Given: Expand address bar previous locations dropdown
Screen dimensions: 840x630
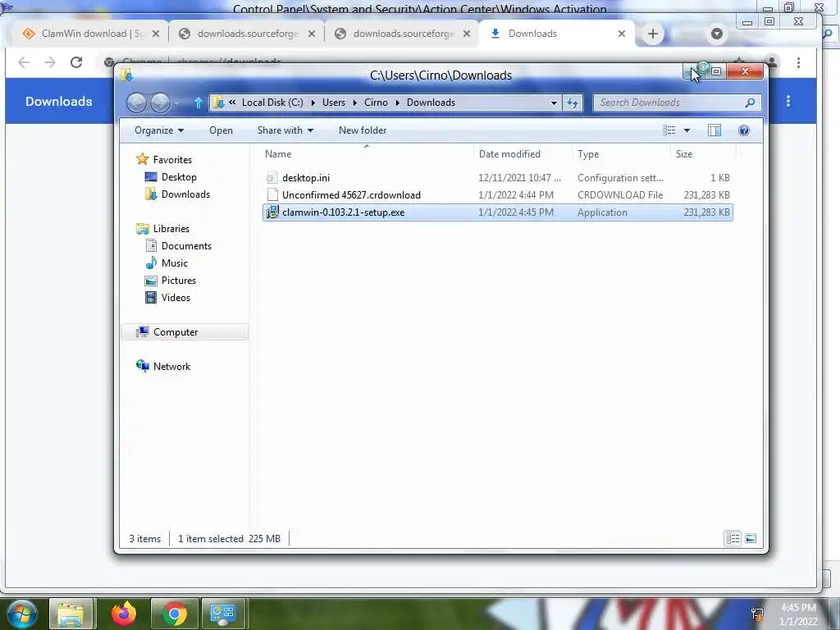Looking at the screenshot, I should pyautogui.click(x=554, y=103).
